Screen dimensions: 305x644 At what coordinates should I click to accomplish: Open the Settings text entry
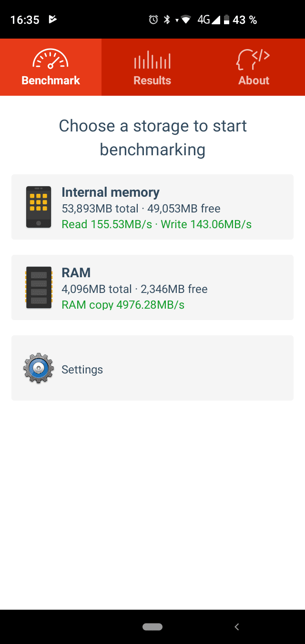[82, 370]
